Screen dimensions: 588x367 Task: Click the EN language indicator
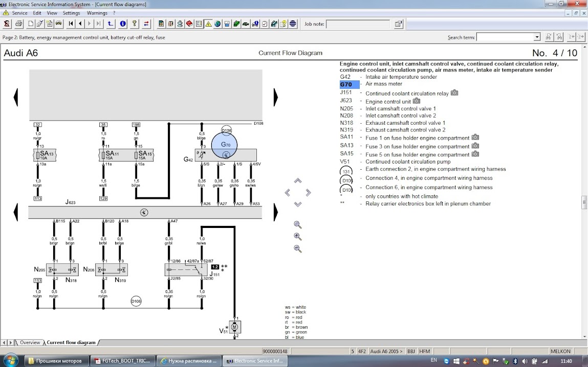[434, 360]
